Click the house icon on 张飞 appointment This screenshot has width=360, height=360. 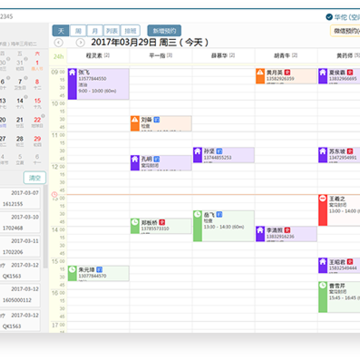point(72,72)
